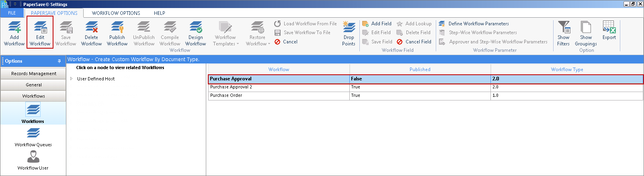Click the Workflows section header button
The height and width of the screenshot is (176, 644).
tap(33, 96)
